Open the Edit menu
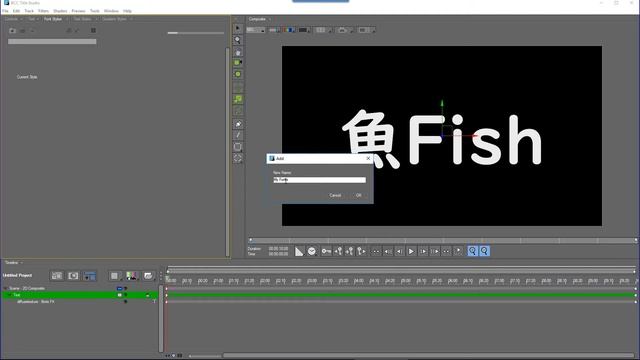The width and height of the screenshot is (640, 360). pos(16,11)
